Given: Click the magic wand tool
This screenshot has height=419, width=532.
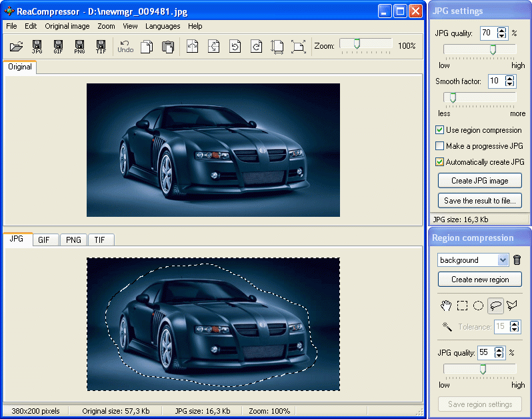Looking at the screenshot, I should [447, 326].
